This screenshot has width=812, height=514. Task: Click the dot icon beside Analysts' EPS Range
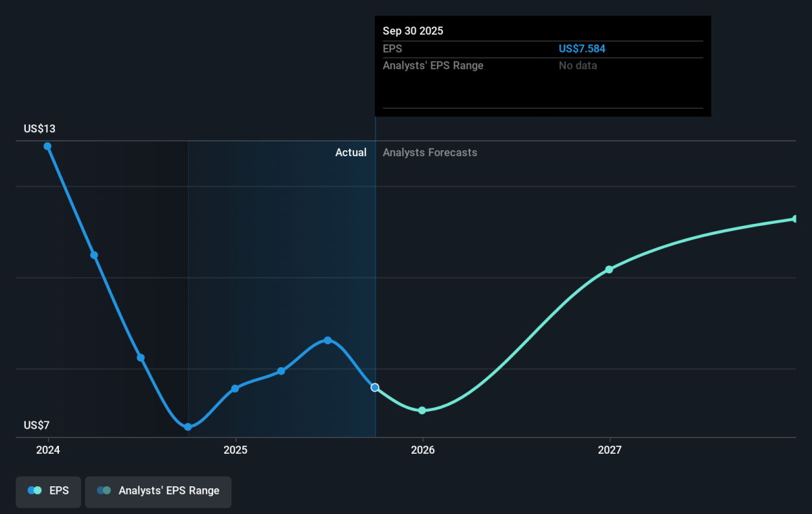[104, 491]
